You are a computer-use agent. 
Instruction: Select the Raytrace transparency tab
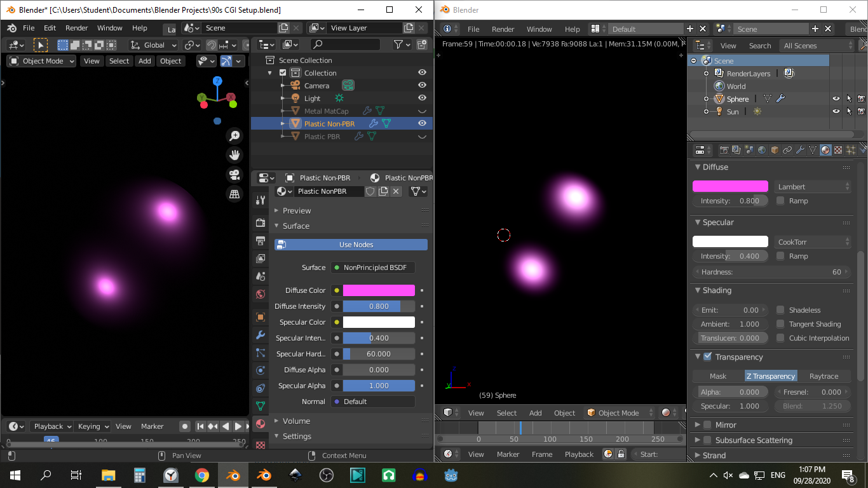(x=824, y=376)
